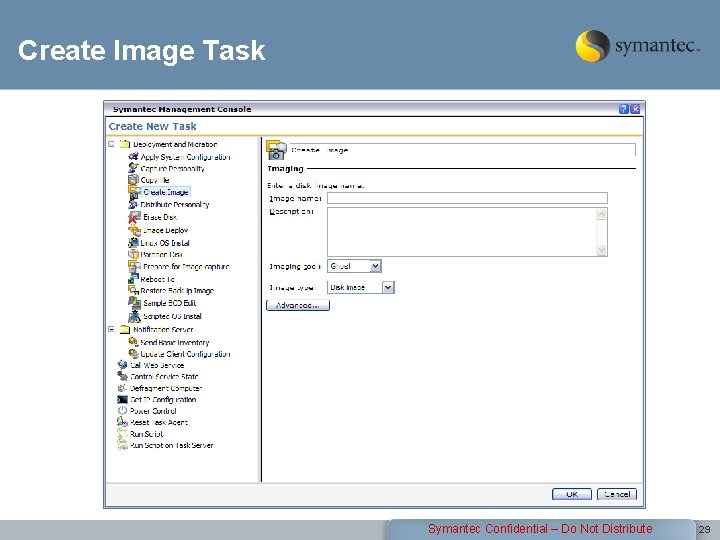Click the Erase Disk red X icon
The width and height of the screenshot is (720, 540).
pos(135,217)
